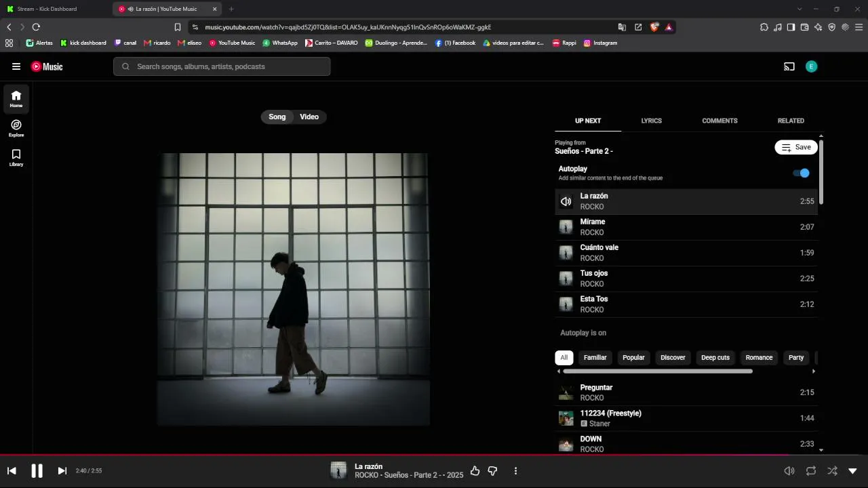Select the Deep cuts filter chip
The width and height of the screenshot is (868, 488).
pyautogui.click(x=715, y=357)
